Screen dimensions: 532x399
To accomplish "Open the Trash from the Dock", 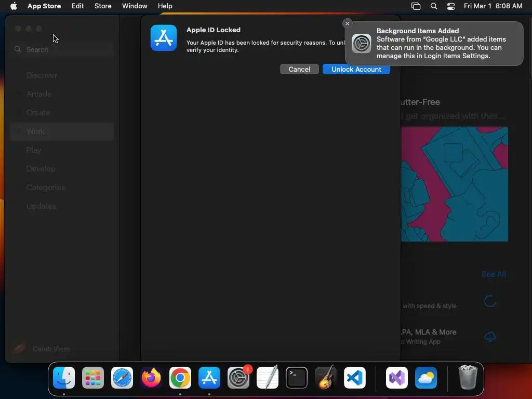I will click(x=468, y=377).
